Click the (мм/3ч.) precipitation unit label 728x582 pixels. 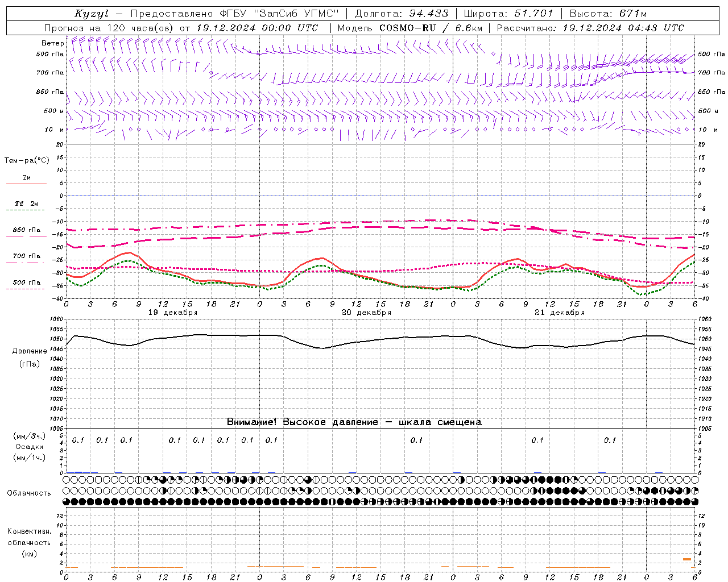(30, 436)
